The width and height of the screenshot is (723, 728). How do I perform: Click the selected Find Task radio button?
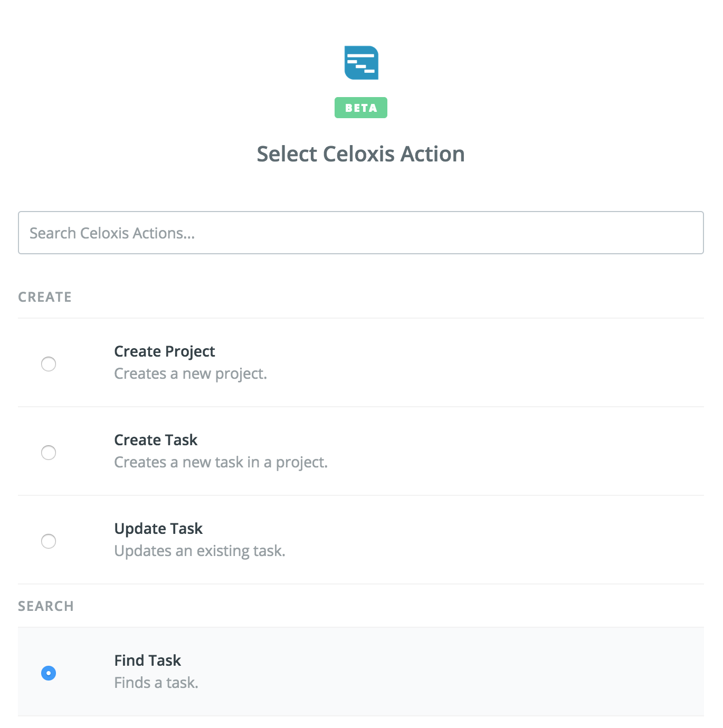point(49,673)
